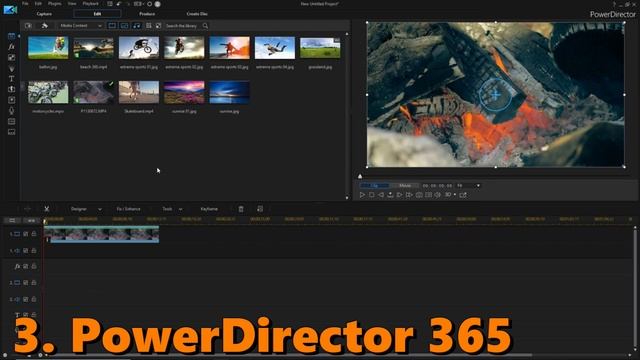Toggle enable checkbox on video track 1
This screenshot has height=360, width=640.
point(26,234)
